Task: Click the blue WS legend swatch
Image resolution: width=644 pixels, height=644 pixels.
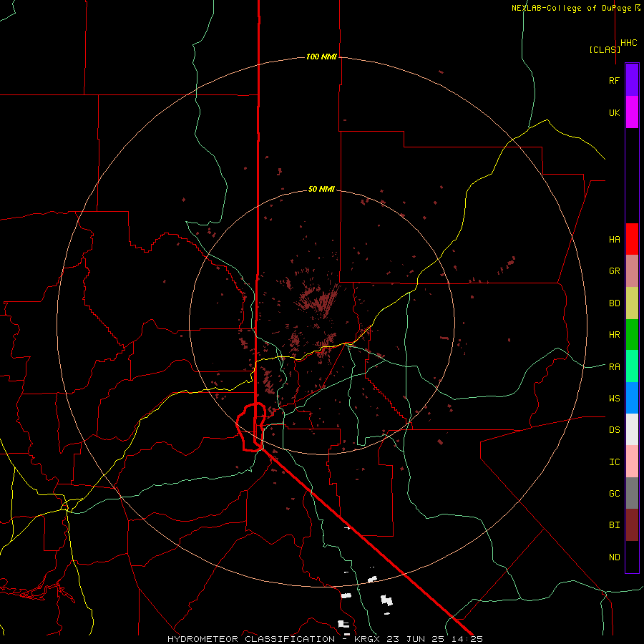Action: click(632, 398)
